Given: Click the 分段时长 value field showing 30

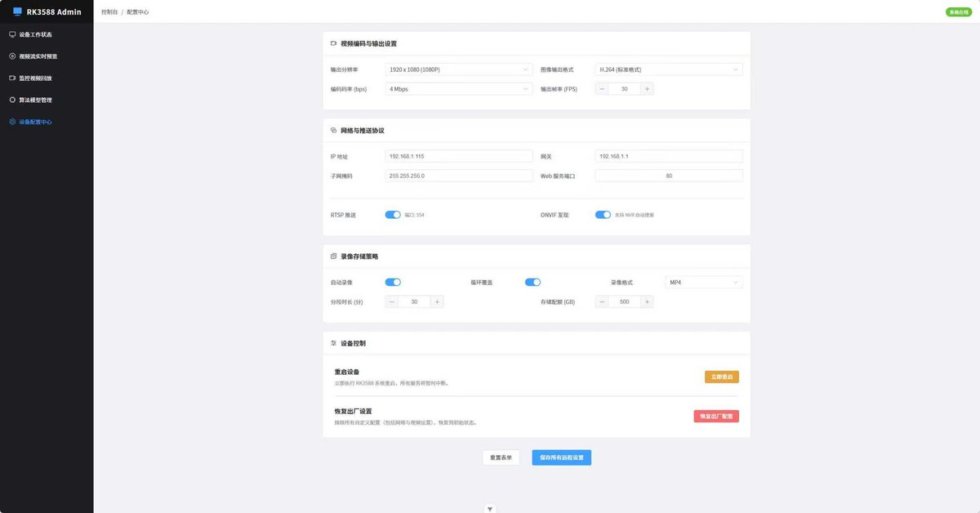Looking at the screenshot, I should click(x=414, y=301).
